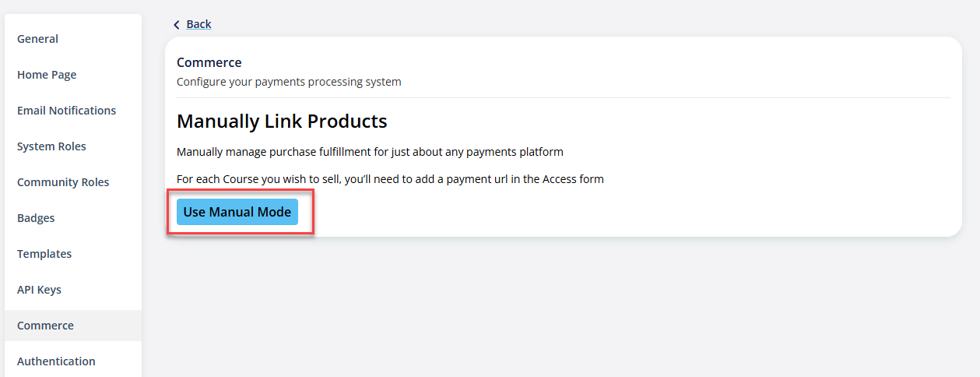Image resolution: width=980 pixels, height=377 pixels.
Task: Follow the Back link
Action: click(x=198, y=24)
